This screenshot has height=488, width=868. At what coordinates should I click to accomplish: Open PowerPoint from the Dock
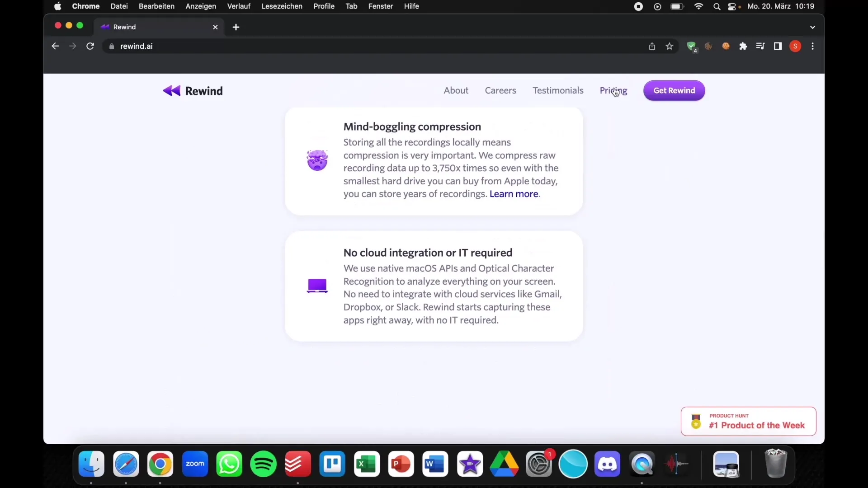(401, 464)
